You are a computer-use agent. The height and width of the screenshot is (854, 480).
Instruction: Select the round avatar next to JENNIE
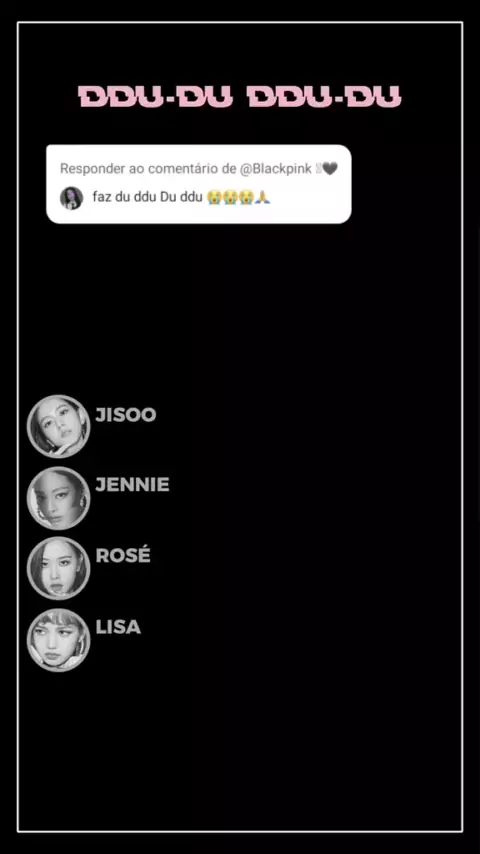(58, 498)
